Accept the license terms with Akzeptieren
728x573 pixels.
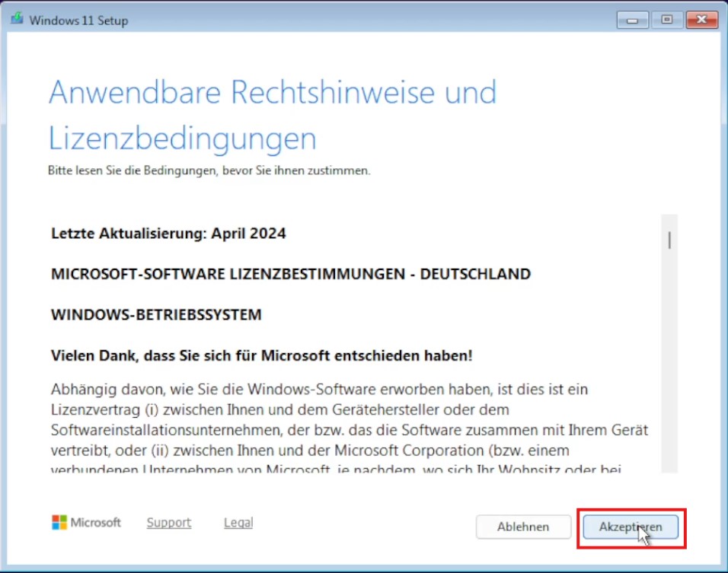tap(631, 527)
